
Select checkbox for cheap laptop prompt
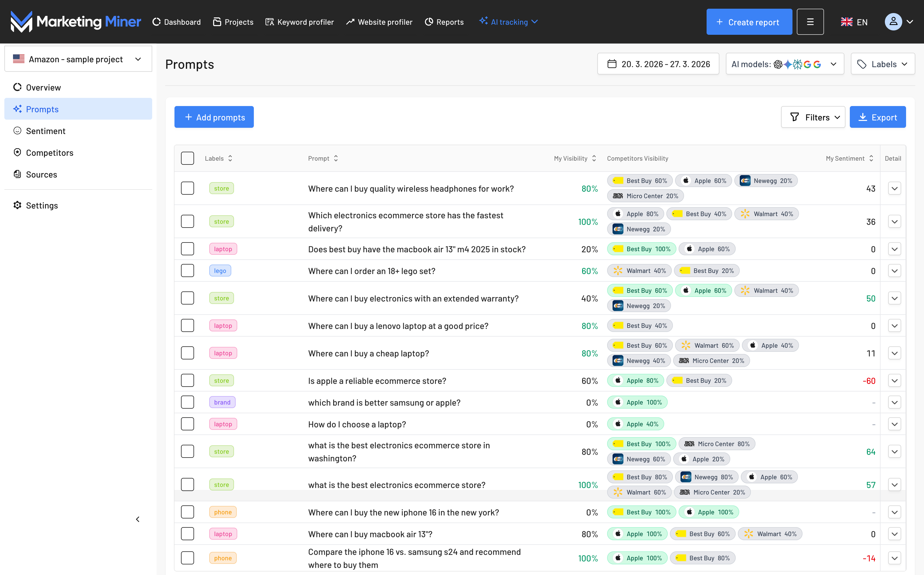(188, 353)
